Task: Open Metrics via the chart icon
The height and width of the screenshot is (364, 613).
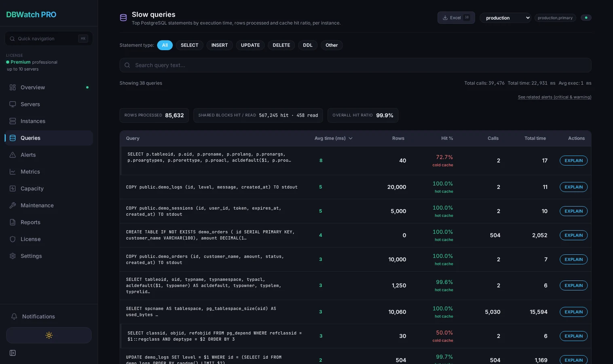Action: 13,171
